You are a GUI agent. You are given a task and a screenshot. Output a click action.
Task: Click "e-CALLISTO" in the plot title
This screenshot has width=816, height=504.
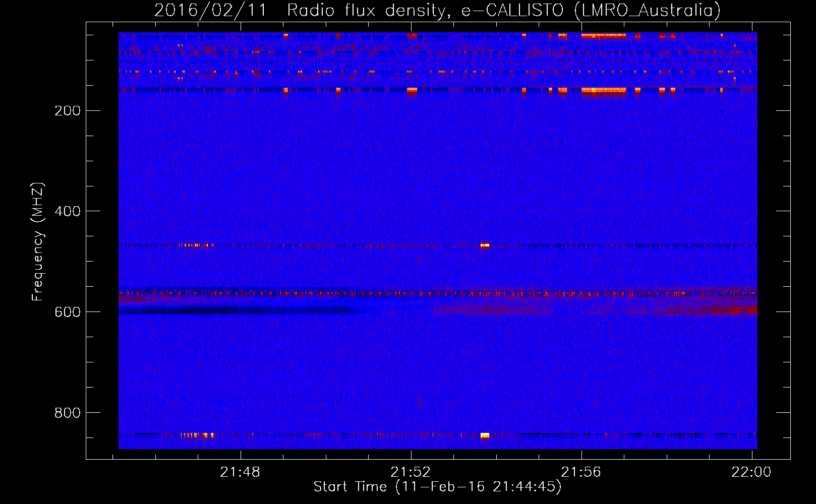click(512, 10)
